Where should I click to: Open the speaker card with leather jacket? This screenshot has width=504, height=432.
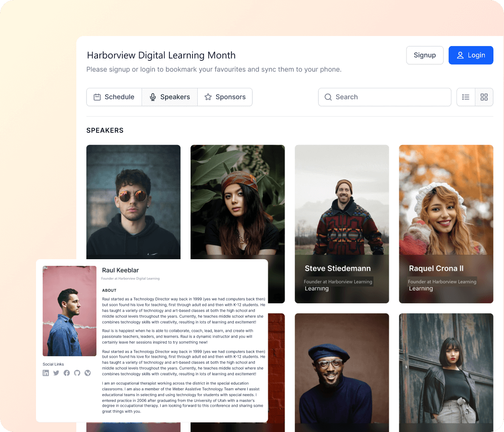(x=446, y=372)
